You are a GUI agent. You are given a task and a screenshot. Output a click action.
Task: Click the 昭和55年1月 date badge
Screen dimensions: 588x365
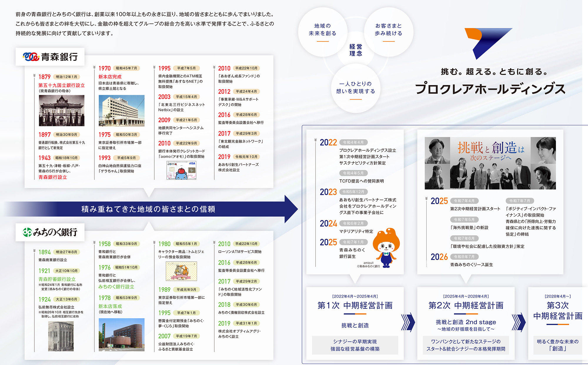(186, 244)
